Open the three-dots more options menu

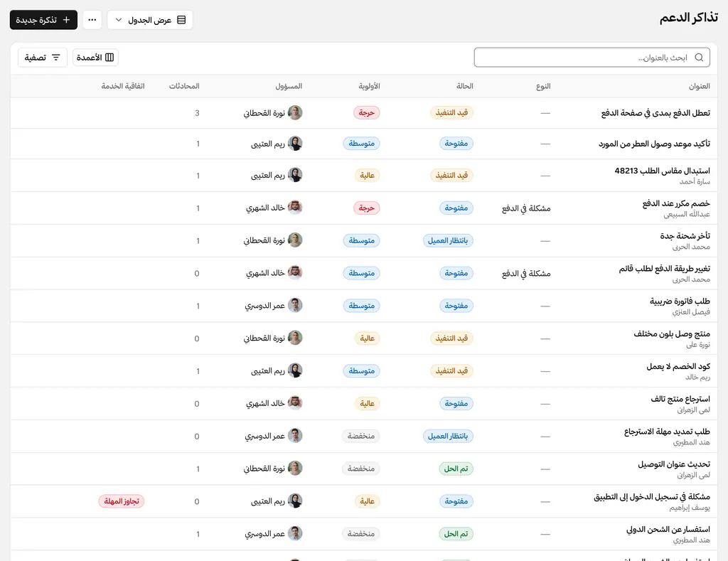92,20
